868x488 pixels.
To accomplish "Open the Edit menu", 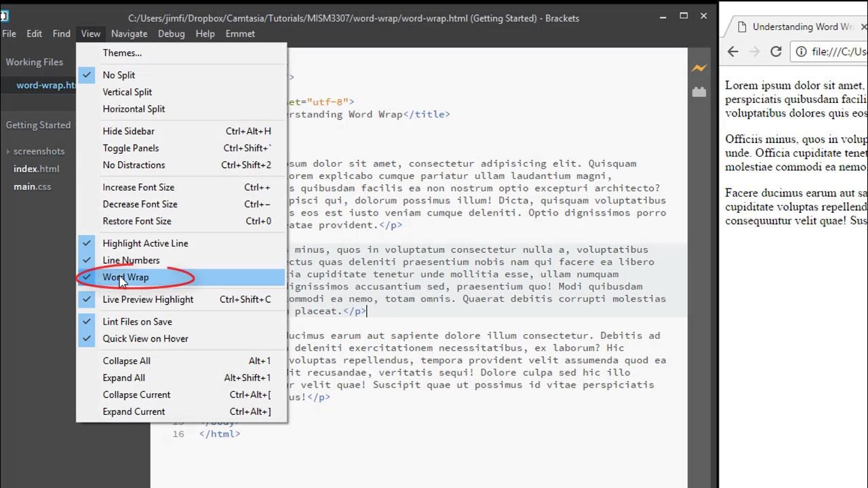I will click(x=34, y=33).
